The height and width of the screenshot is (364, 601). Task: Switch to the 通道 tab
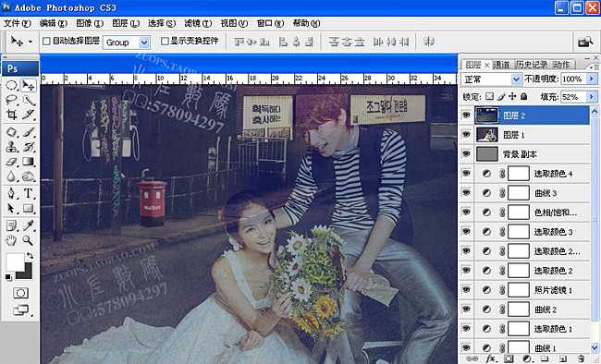point(501,65)
